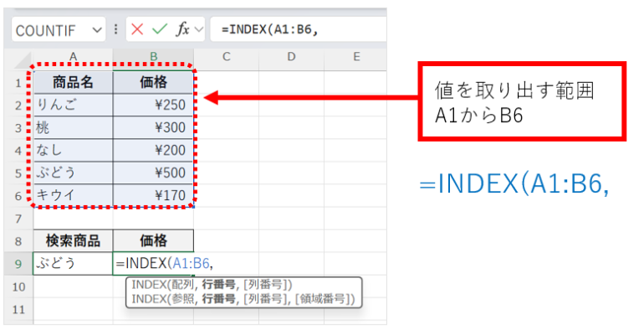This screenshot has height=335, width=644.
Task: Select row 5 header
Action: [x=18, y=173]
